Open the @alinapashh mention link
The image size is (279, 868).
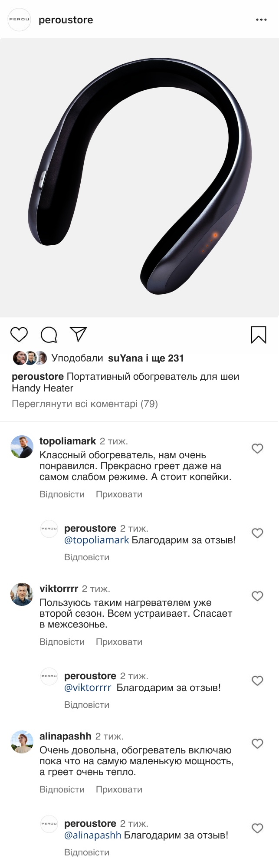click(x=92, y=835)
